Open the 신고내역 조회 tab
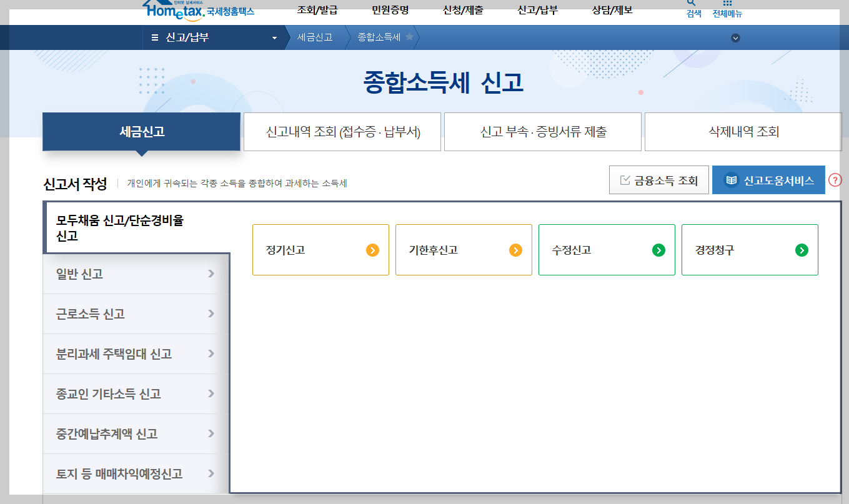The image size is (849, 504). click(x=342, y=131)
